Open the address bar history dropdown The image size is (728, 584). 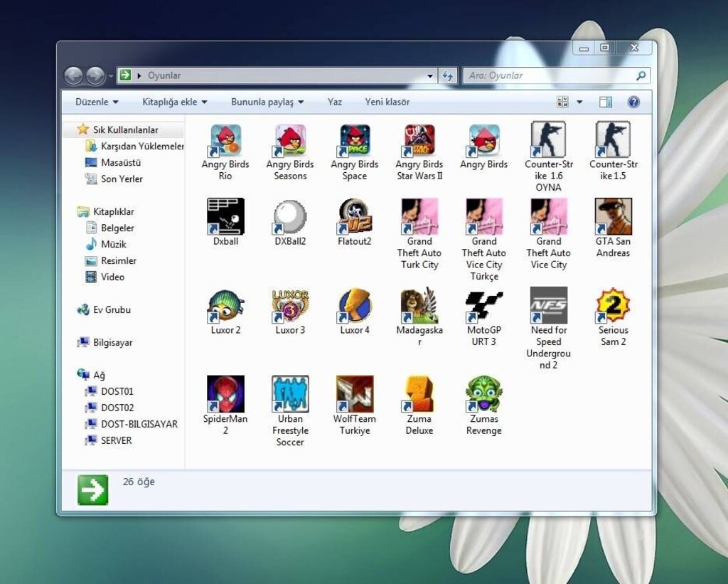point(430,75)
